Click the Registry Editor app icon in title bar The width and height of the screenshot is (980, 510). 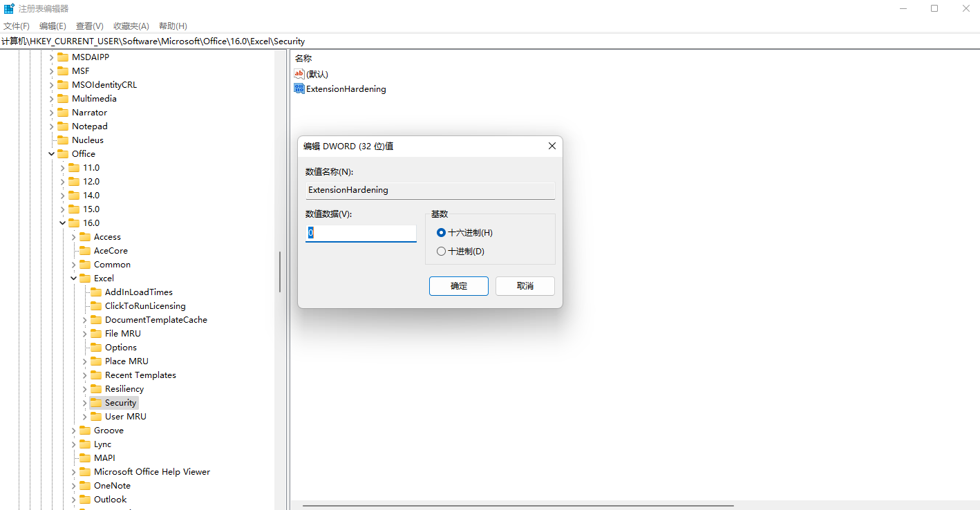coord(9,8)
